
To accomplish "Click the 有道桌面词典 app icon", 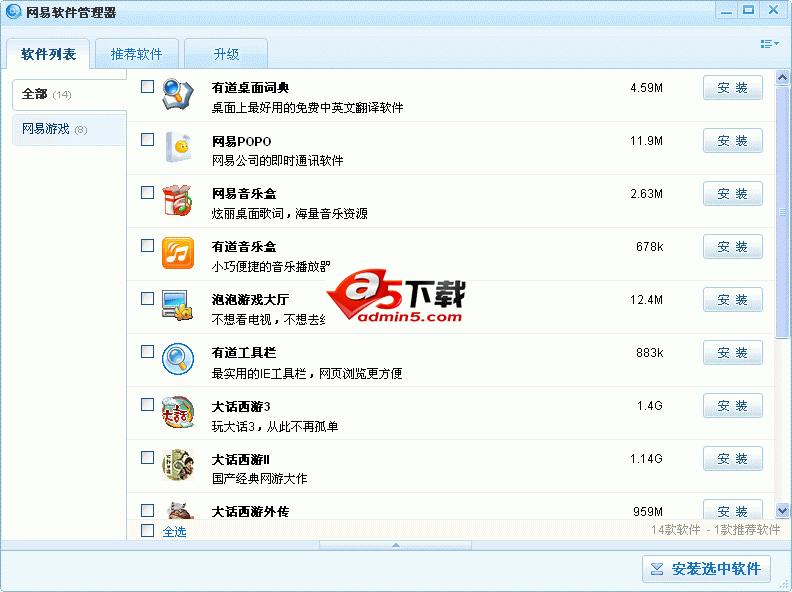I will click(x=178, y=94).
